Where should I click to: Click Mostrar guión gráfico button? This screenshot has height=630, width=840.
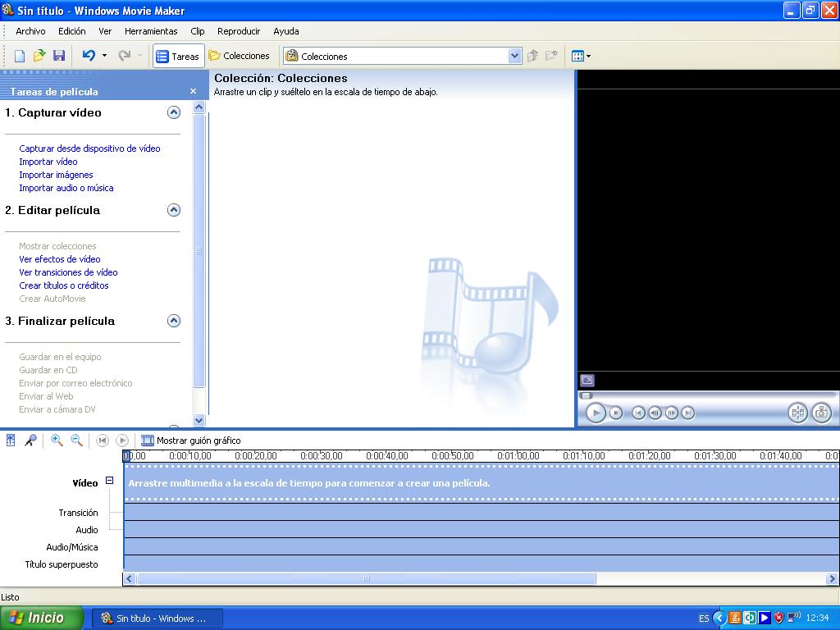(x=190, y=441)
